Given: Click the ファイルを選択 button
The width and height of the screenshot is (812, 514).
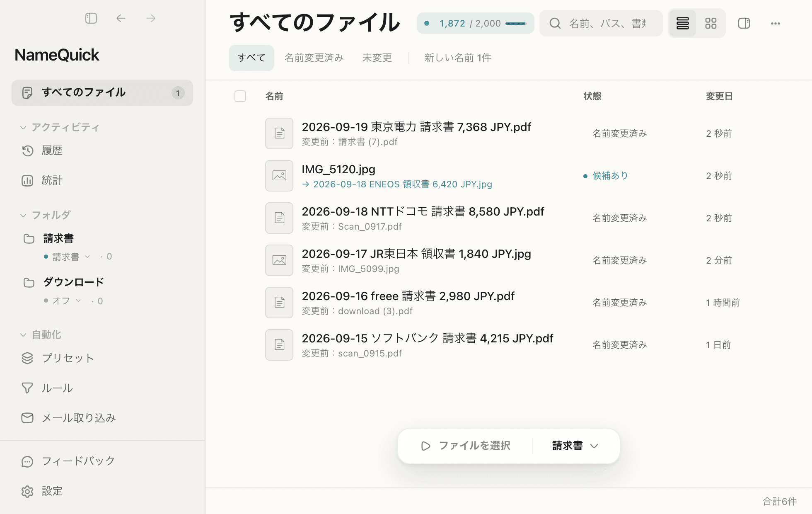Looking at the screenshot, I should (466, 446).
